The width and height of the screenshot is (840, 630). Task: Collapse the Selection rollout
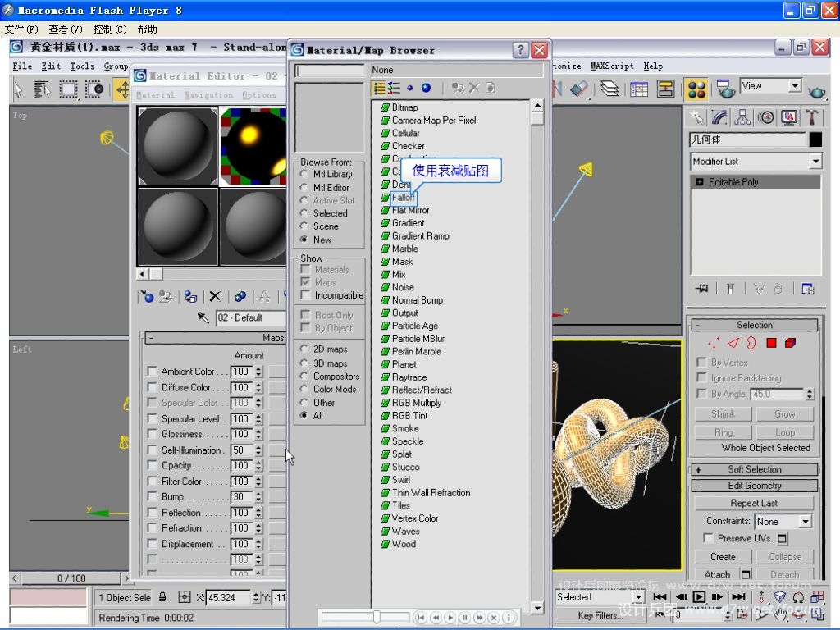click(755, 325)
